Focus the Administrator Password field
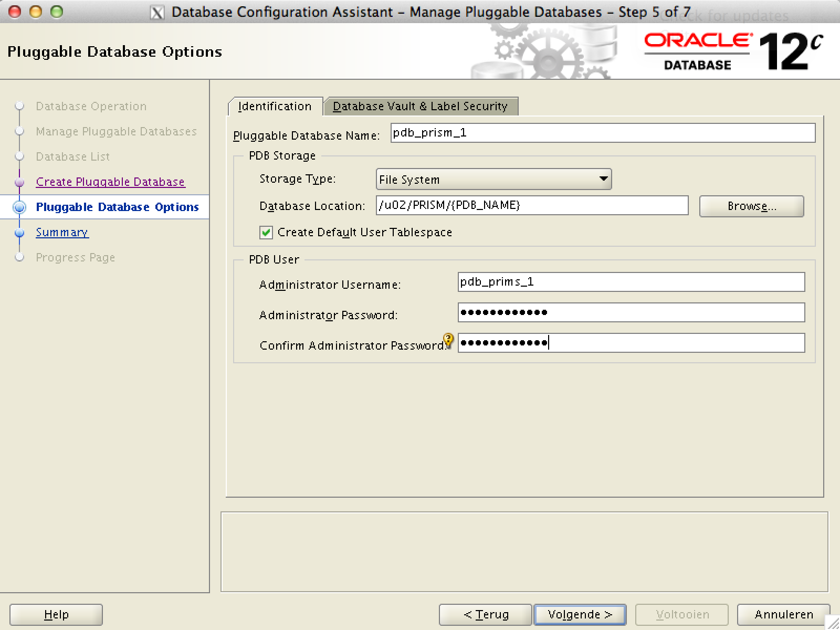The width and height of the screenshot is (840, 630). click(x=631, y=312)
